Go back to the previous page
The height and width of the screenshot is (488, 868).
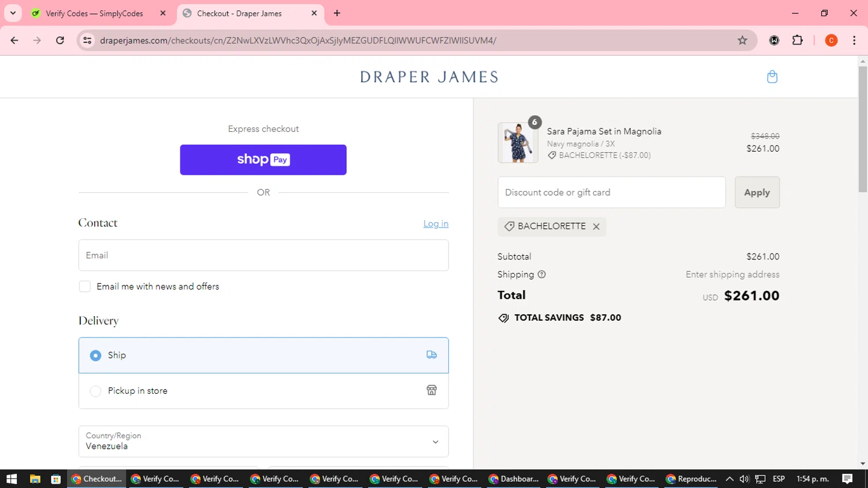14,40
